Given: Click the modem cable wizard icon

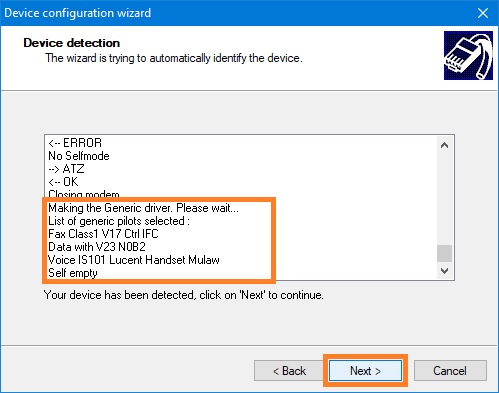Looking at the screenshot, I should pyautogui.click(x=468, y=56).
